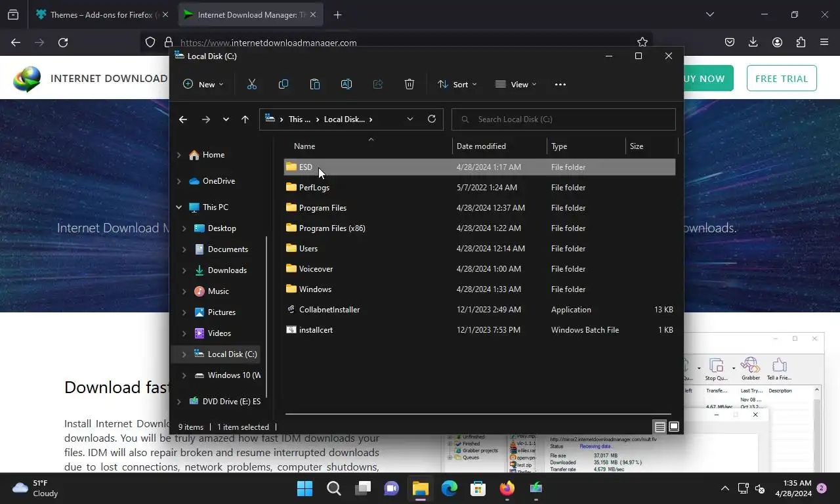Open the Firefox account icon
Screen dimensions: 840x504
(777, 42)
